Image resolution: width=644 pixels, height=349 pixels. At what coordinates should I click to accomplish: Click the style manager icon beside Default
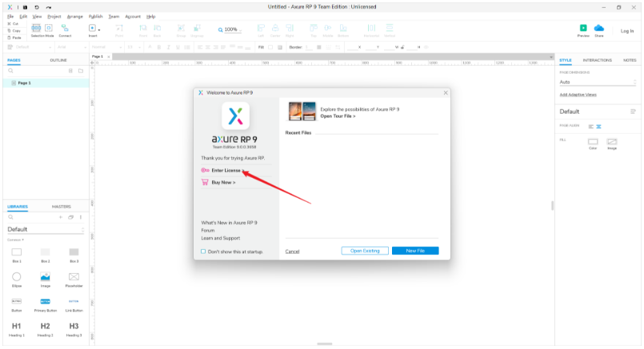[633, 111]
